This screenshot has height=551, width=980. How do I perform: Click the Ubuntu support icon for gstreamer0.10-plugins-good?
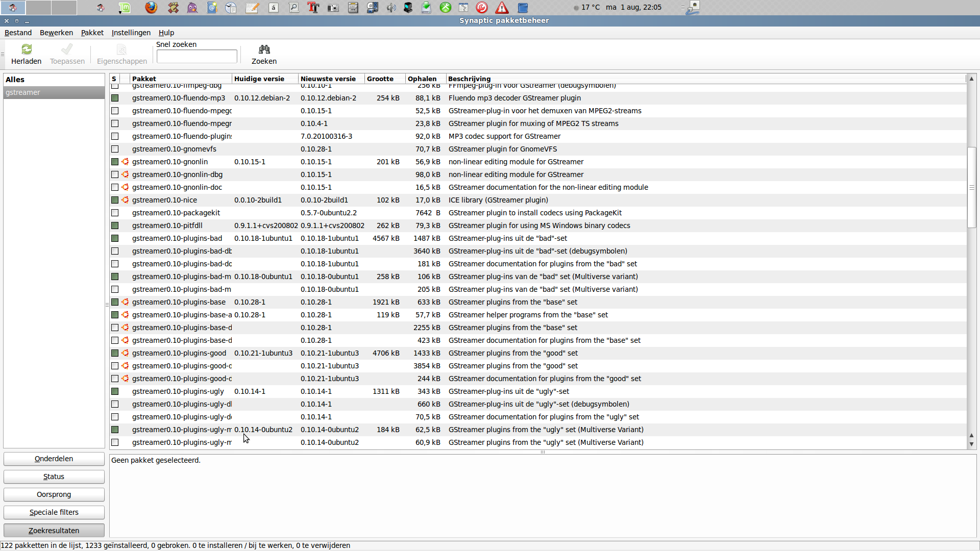point(125,353)
